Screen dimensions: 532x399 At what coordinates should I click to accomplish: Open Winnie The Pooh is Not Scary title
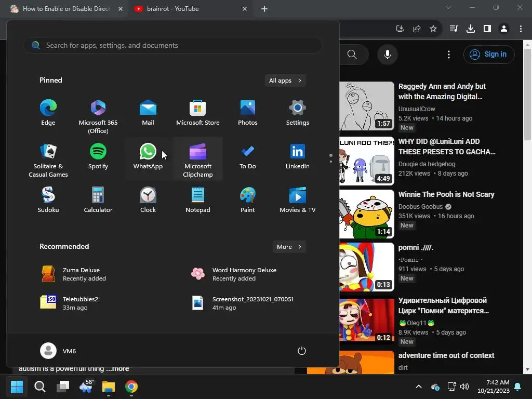point(446,194)
